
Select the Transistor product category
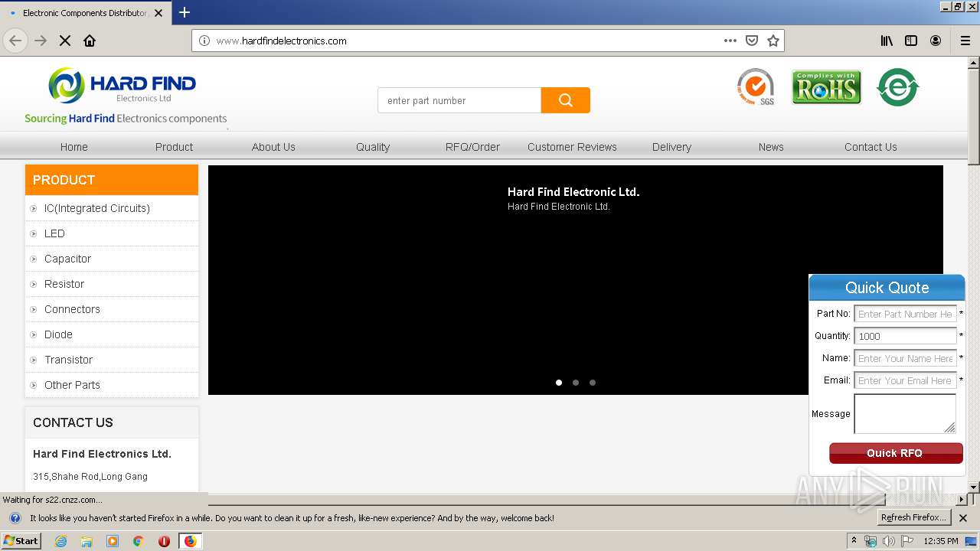point(68,360)
